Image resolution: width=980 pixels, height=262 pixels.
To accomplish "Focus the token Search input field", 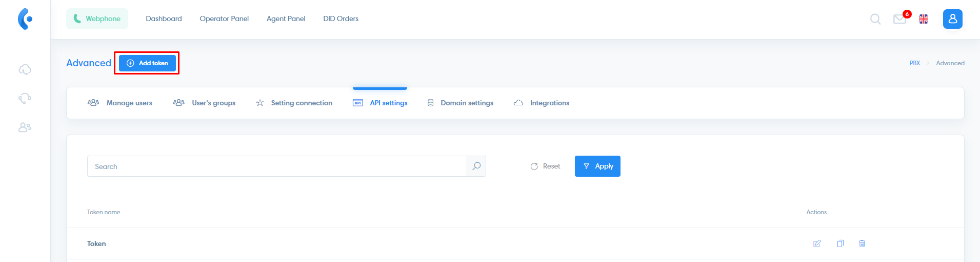I will (x=277, y=166).
